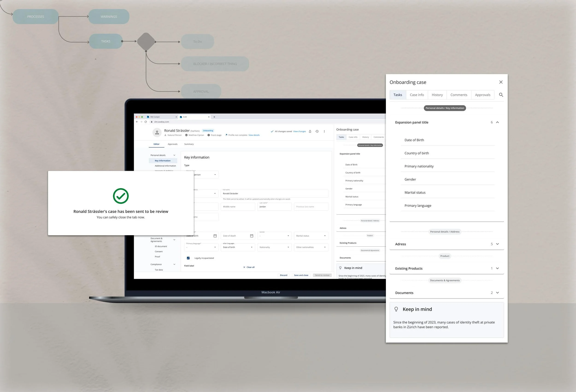Open the history clock icon in header
The width and height of the screenshot is (576, 392).
pos(317,131)
